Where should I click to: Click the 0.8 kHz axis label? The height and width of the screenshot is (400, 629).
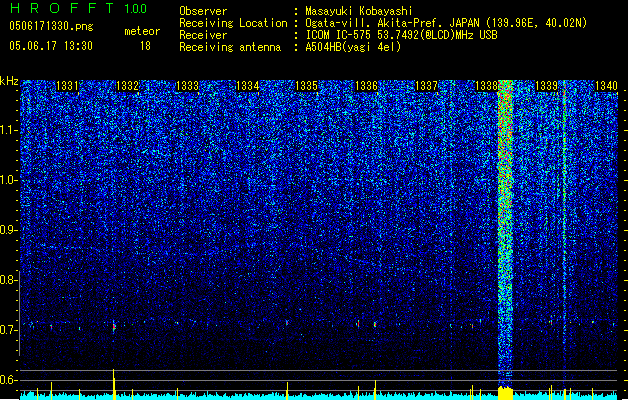click(8, 280)
